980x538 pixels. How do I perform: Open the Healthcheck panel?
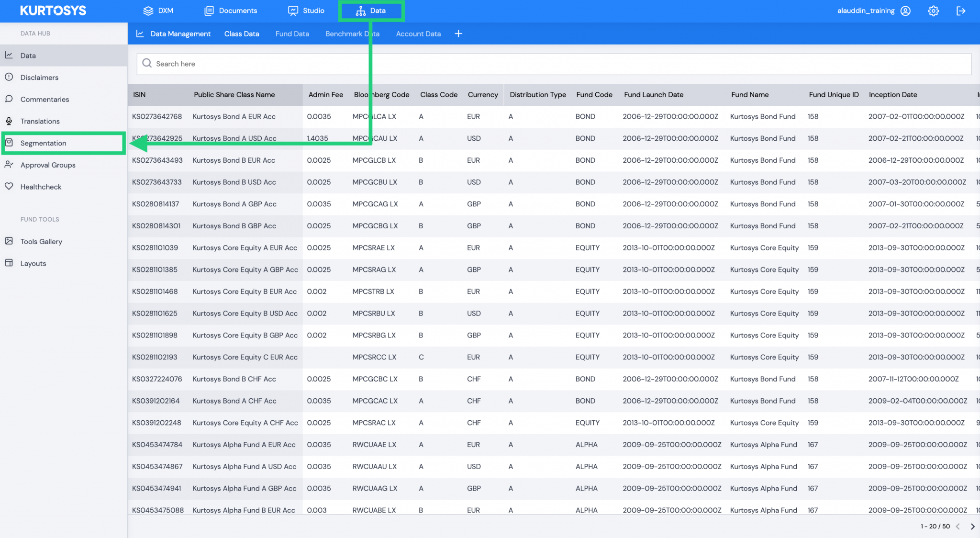(x=41, y=187)
